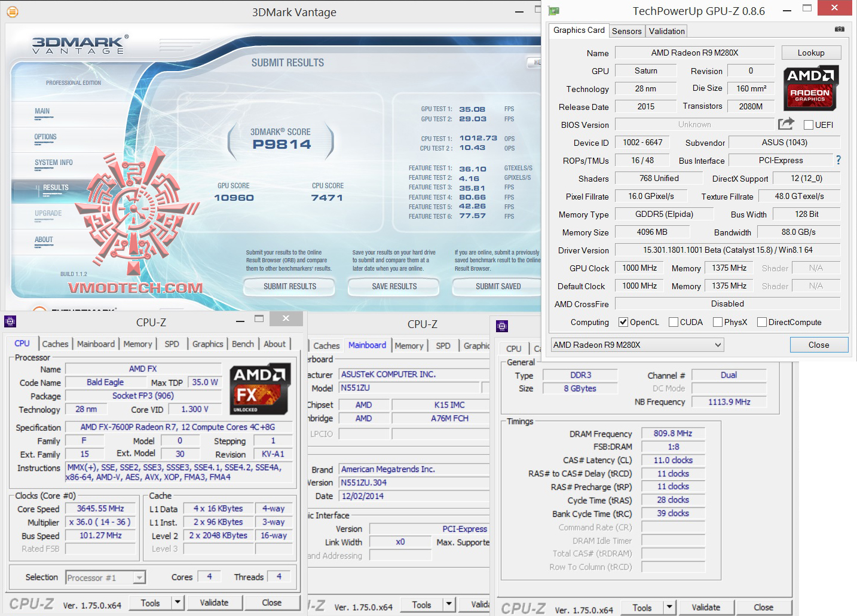Image resolution: width=857 pixels, height=616 pixels.
Task: Open Bus Interface help question mark
Action: 838,160
